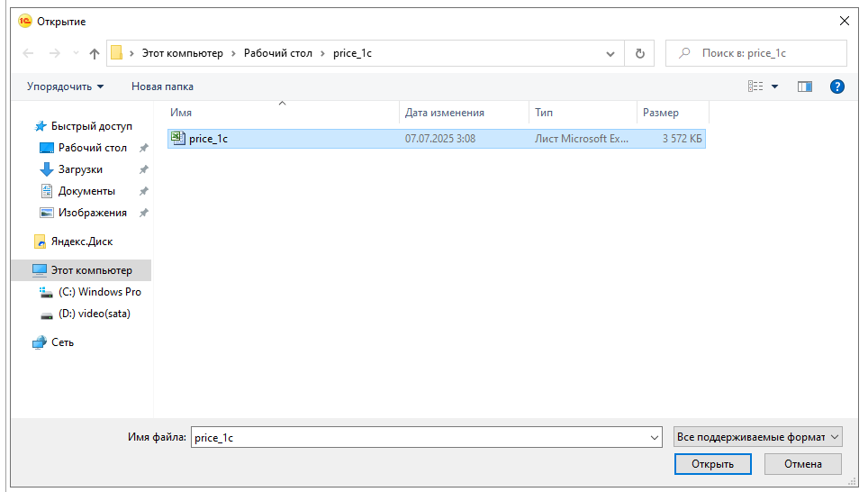Toggle the preview pane icon
This screenshot has width=868, height=492.
pos(804,87)
